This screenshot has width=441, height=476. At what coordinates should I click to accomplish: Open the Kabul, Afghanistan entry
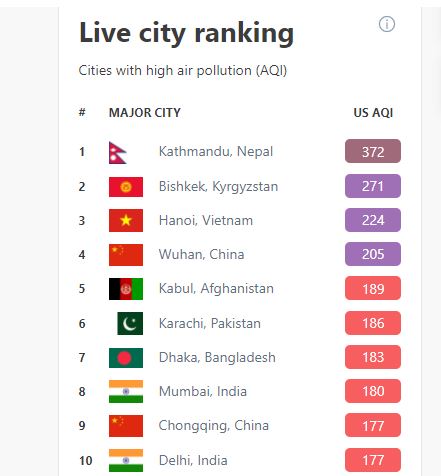point(216,288)
